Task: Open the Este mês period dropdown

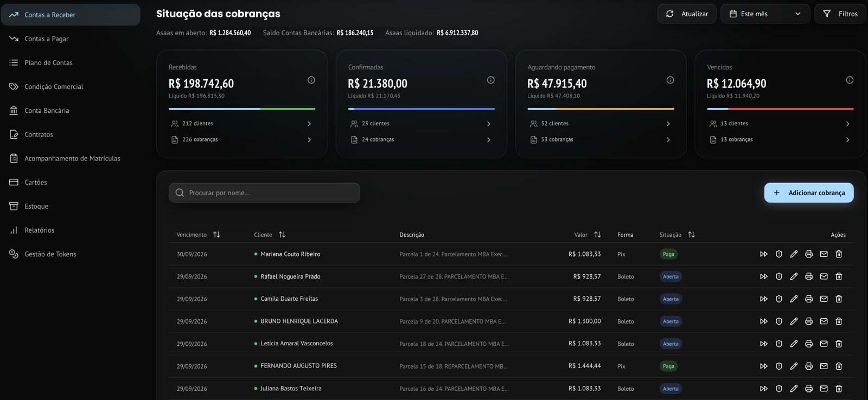Action: (x=765, y=14)
